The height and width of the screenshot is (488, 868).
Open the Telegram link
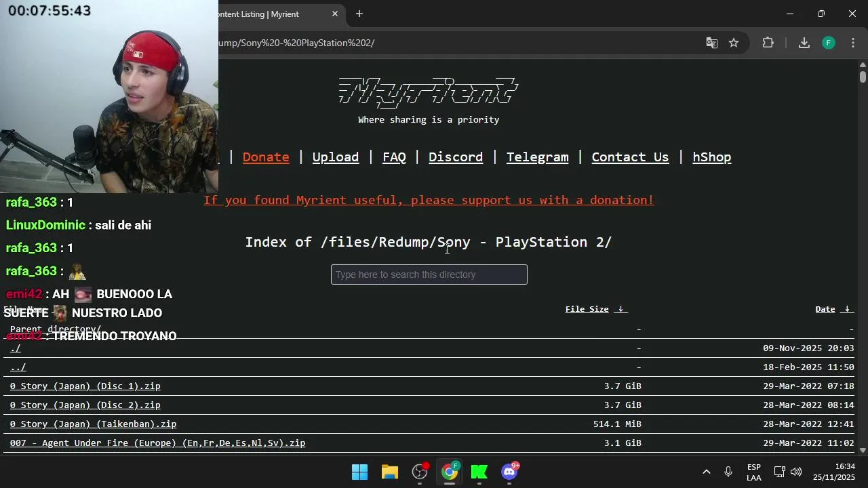pyautogui.click(x=538, y=157)
